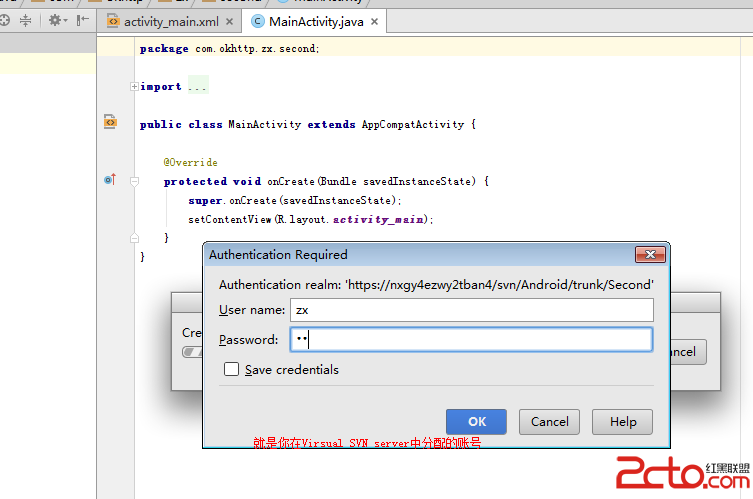Open Help for the authentication dialog

622,422
